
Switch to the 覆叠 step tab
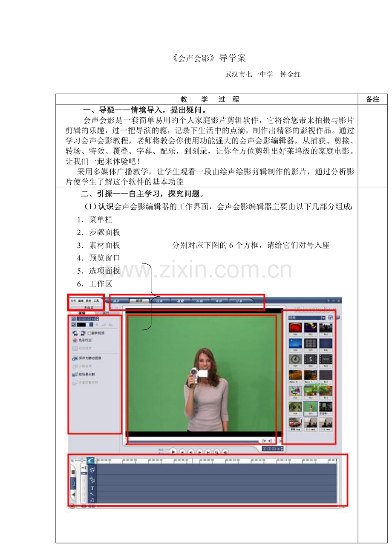180,301
